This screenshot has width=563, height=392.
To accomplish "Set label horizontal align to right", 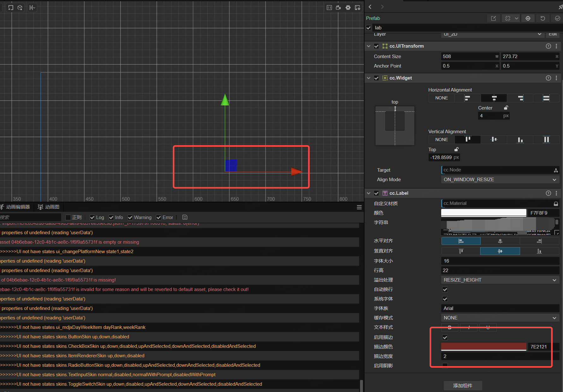I will tap(539, 241).
